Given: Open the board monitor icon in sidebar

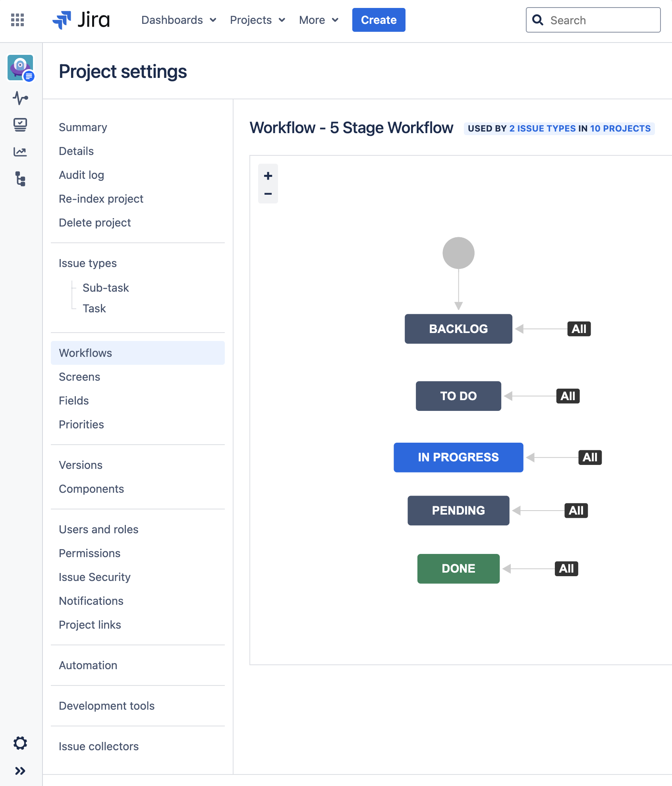Looking at the screenshot, I should click(20, 125).
